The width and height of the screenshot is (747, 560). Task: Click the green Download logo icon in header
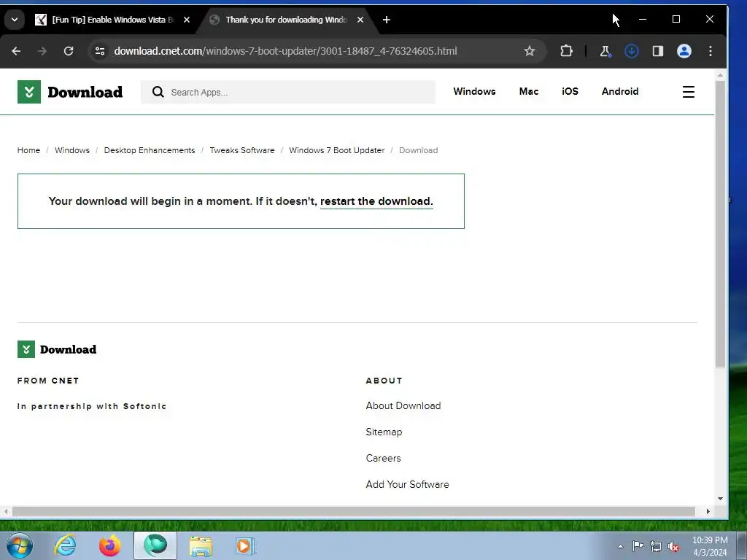coord(29,92)
